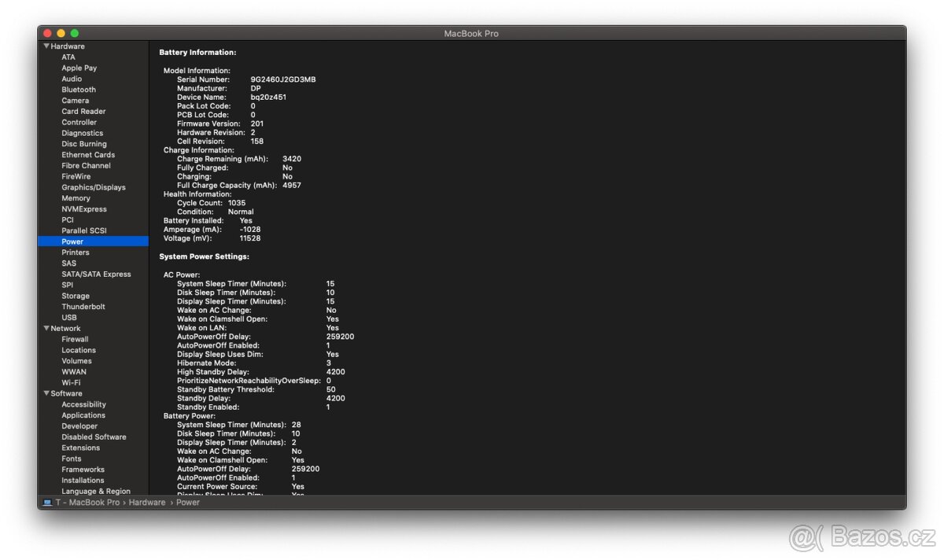Open Applications under Software
The height and width of the screenshot is (560, 944).
click(x=83, y=414)
